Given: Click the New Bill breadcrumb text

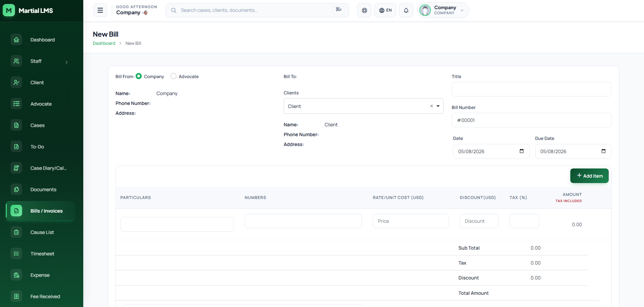Looking at the screenshot, I should [x=133, y=43].
